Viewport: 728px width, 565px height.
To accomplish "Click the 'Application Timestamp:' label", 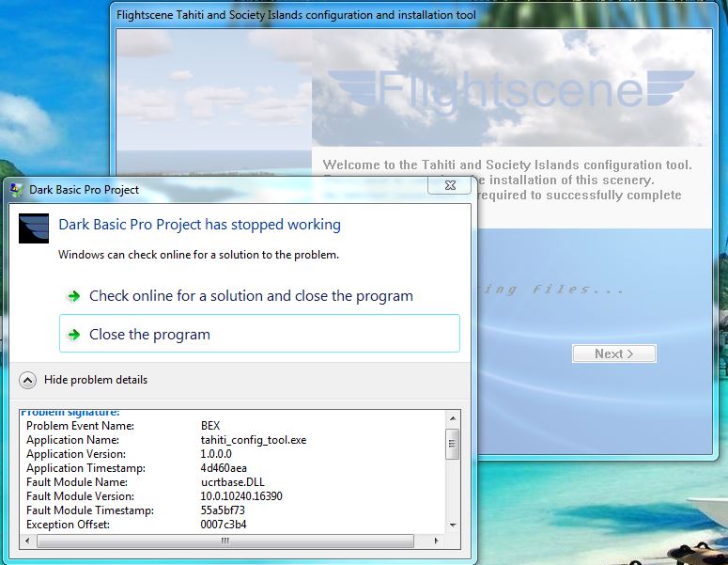I will pyautogui.click(x=85, y=468).
